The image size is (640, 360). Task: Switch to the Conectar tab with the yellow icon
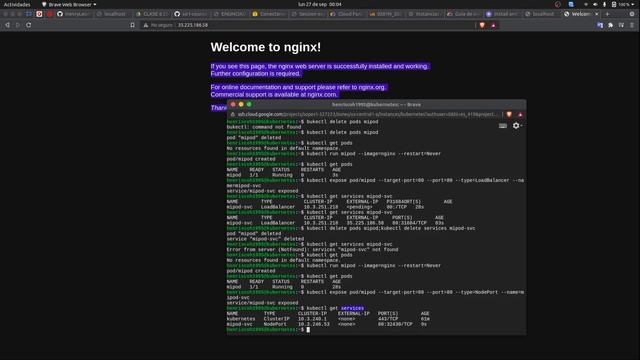click(x=269, y=14)
